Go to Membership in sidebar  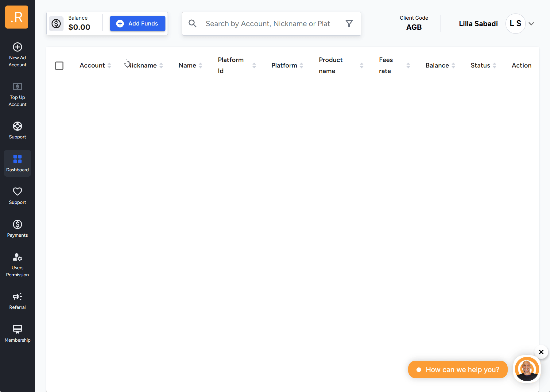[x=17, y=333]
